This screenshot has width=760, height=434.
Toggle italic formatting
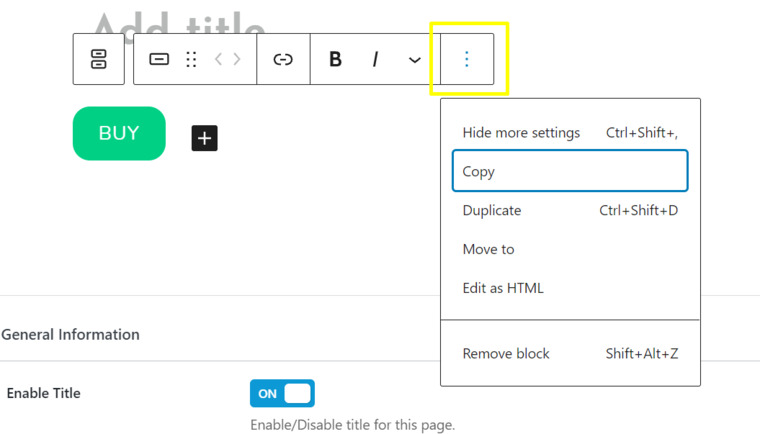pos(375,59)
